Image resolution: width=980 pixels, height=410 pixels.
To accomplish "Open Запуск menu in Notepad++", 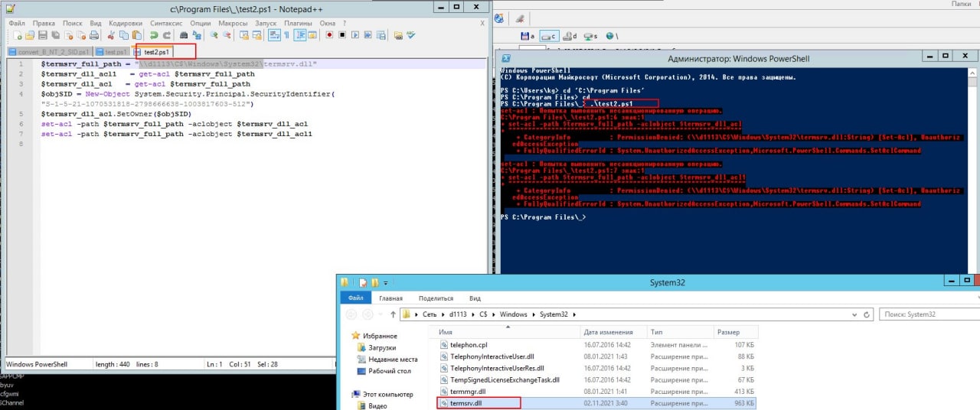I will [266, 23].
